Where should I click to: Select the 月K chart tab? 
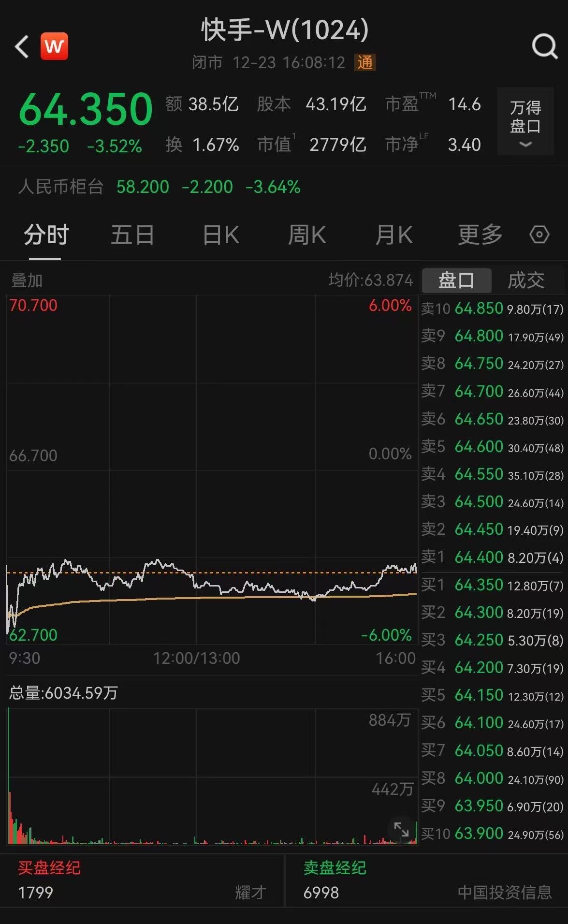pyautogui.click(x=394, y=235)
